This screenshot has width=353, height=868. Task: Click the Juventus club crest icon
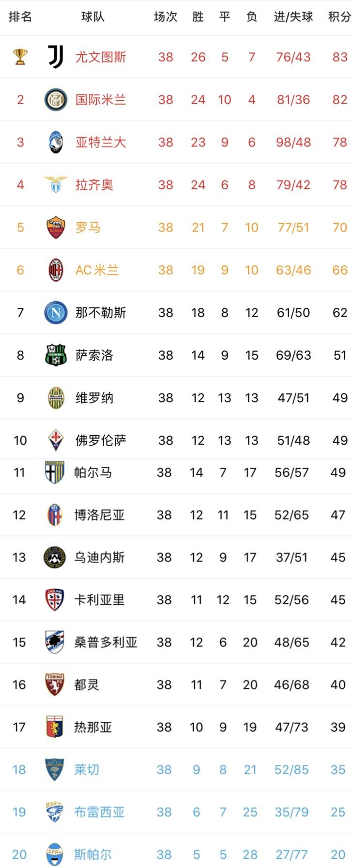point(56,57)
